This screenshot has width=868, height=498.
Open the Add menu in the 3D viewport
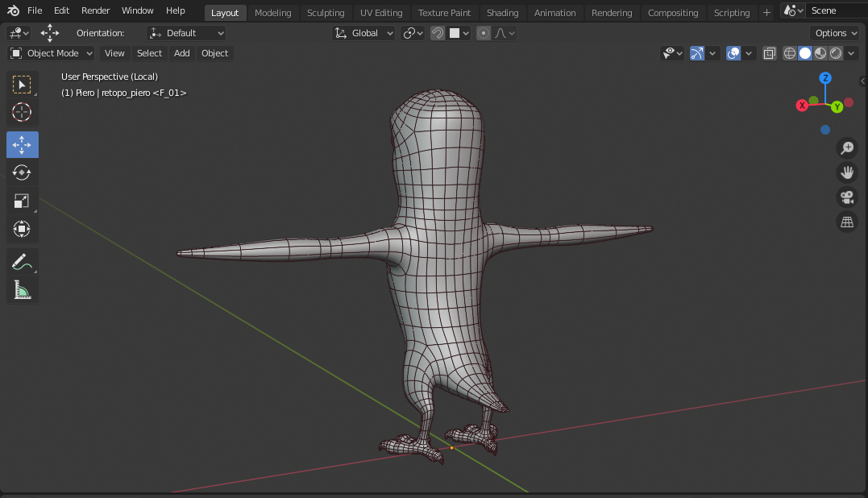[181, 53]
